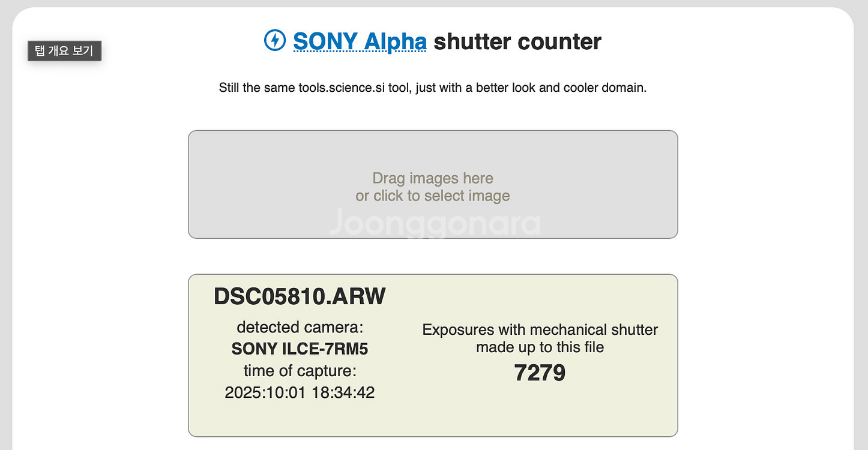Click the 탭 개요 보기 tooltip
Image resolution: width=868 pixels, height=450 pixels.
64,51
